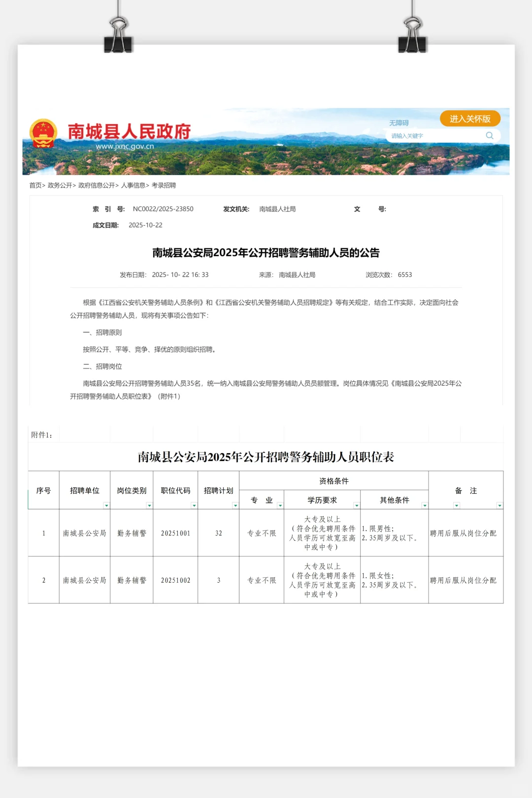Select the 职位代码 cell 20251002

tap(175, 580)
